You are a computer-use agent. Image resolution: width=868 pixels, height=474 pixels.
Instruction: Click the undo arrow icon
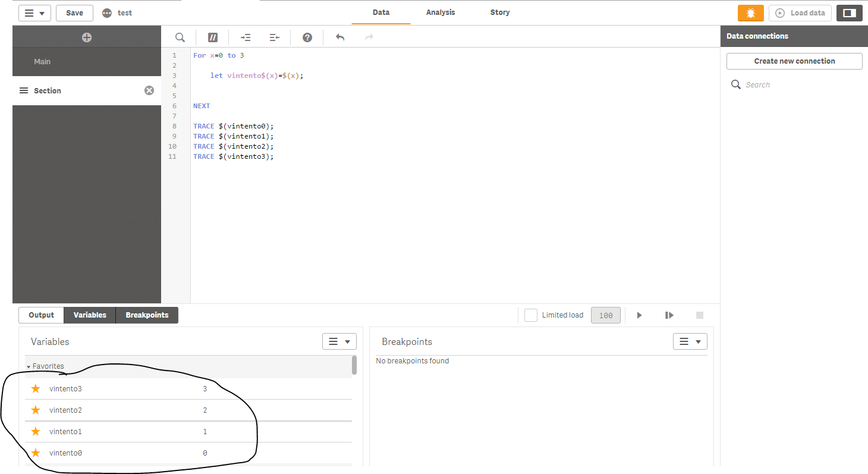click(x=340, y=37)
